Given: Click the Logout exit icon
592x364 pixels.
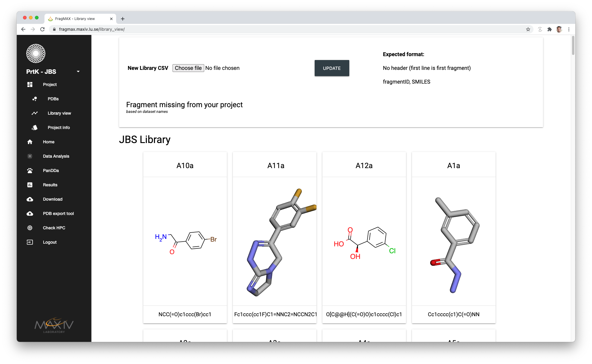Looking at the screenshot, I should [30, 242].
